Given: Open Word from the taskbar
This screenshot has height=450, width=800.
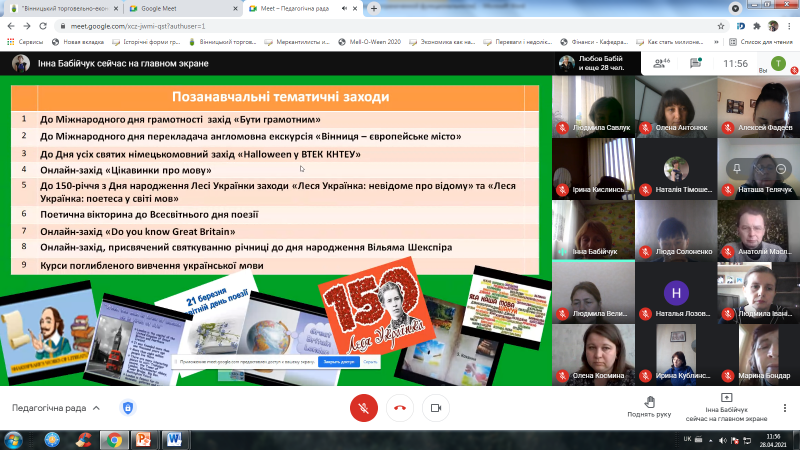Looking at the screenshot, I should click(x=174, y=440).
